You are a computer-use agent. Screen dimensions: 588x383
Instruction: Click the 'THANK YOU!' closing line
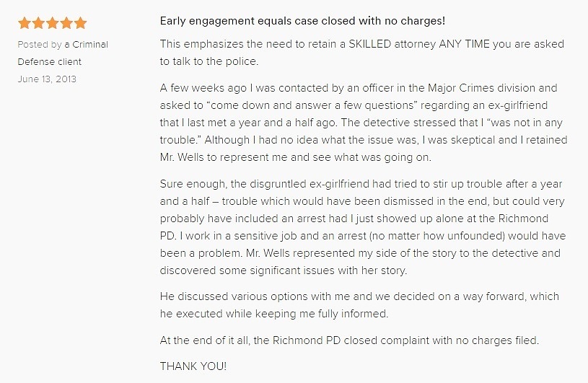[193, 366]
